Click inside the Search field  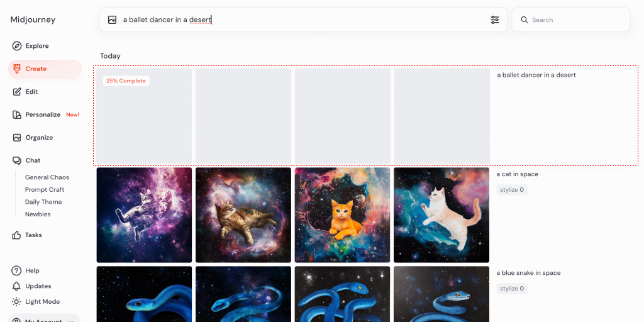pyautogui.click(x=571, y=19)
